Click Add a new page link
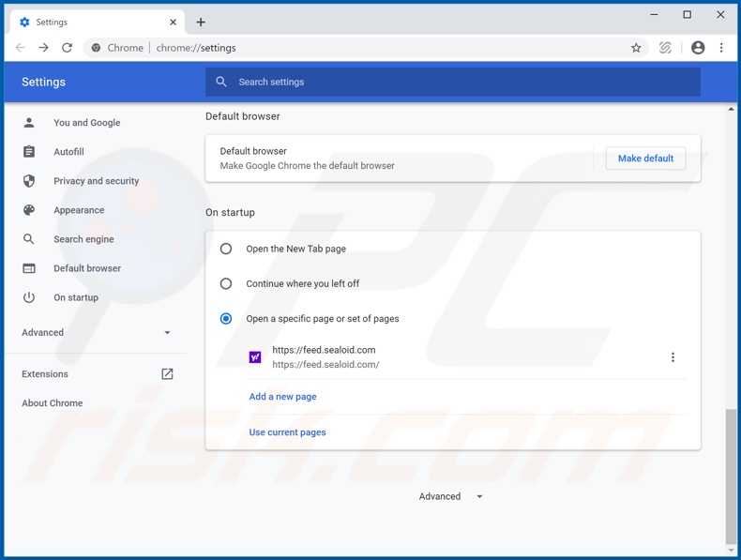This screenshot has width=741, height=560. (282, 397)
